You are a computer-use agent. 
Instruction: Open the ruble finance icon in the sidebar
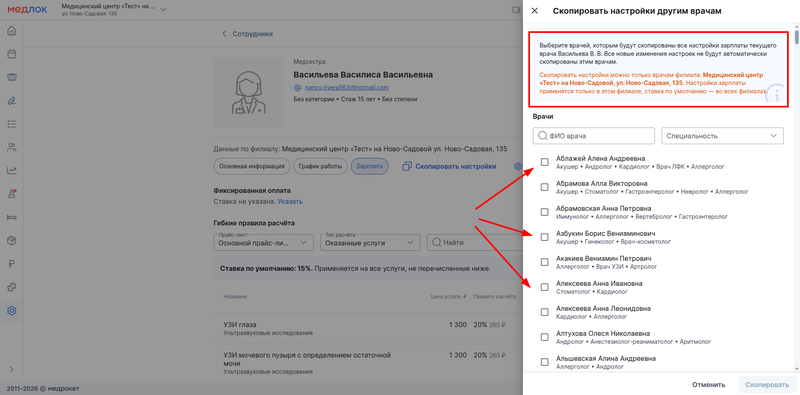[x=12, y=264]
